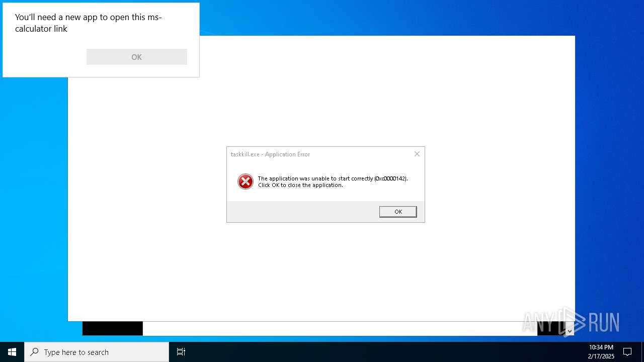Click the scroll-down chevron below the white window
Image resolution: width=644 pixels, height=362 pixels.
coord(570,331)
